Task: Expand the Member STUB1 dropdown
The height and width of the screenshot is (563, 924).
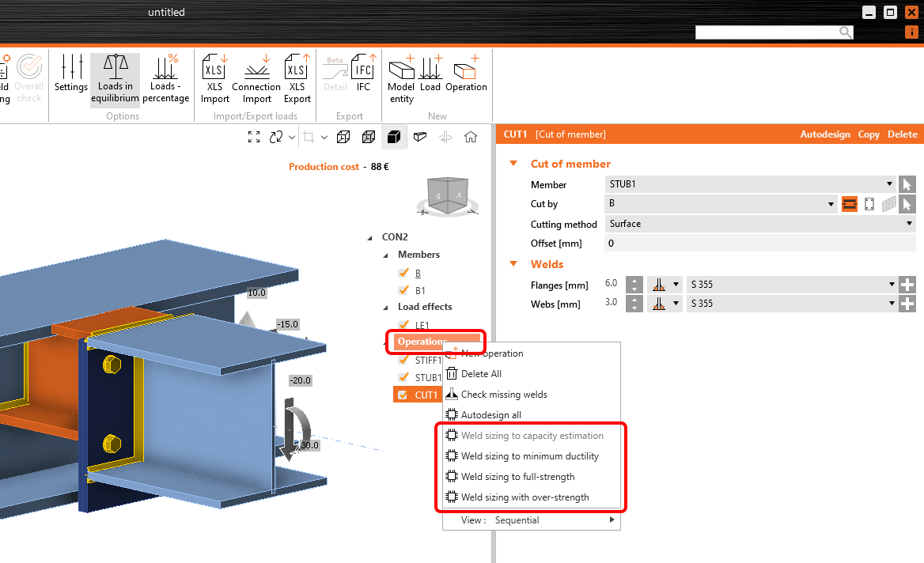Action: pyautogui.click(x=750, y=184)
